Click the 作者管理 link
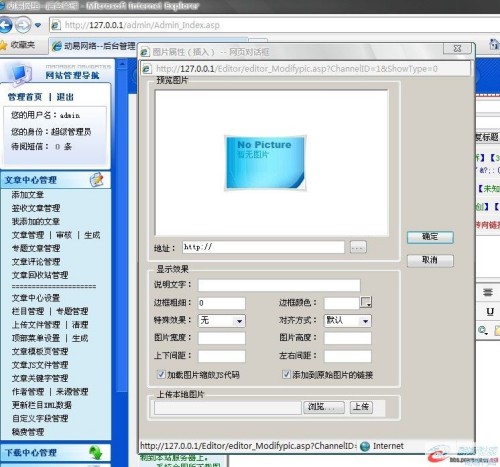The width and height of the screenshot is (500, 467). (28, 392)
